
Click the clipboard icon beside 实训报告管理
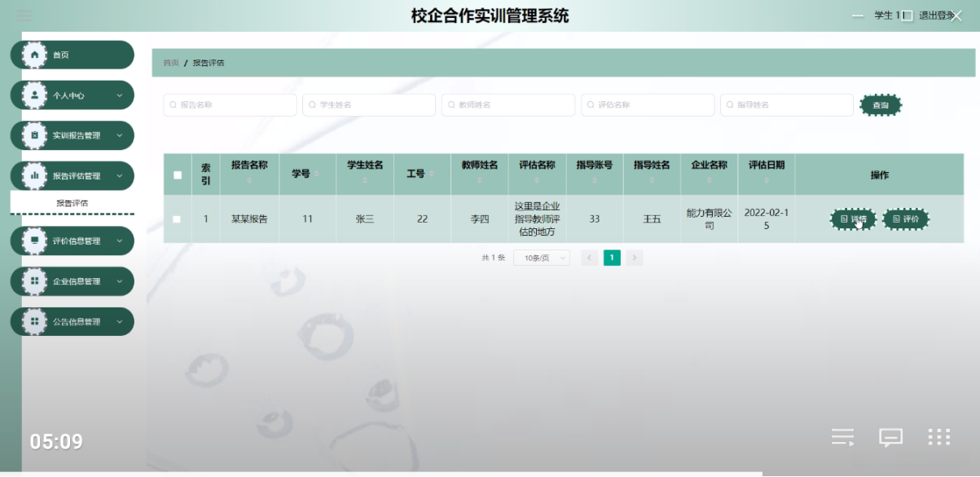(34, 135)
